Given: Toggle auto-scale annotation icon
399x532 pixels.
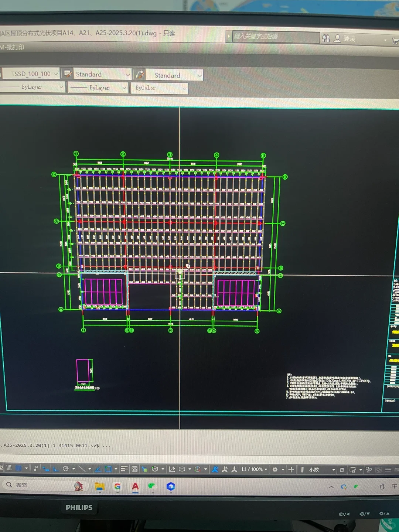Looking at the screenshot, I should 225,470.
